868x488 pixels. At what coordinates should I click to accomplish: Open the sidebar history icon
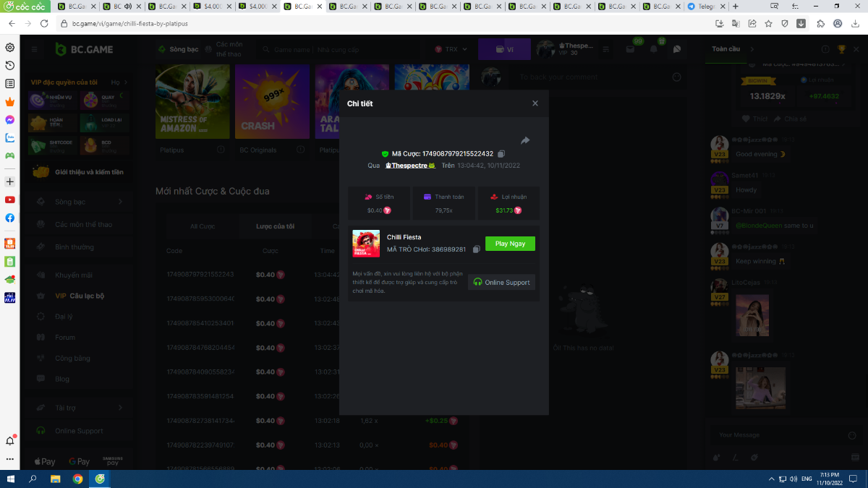[10, 66]
